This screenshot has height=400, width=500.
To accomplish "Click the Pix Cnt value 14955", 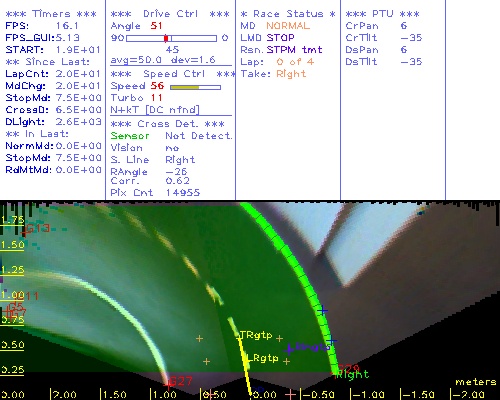I will point(183,192).
